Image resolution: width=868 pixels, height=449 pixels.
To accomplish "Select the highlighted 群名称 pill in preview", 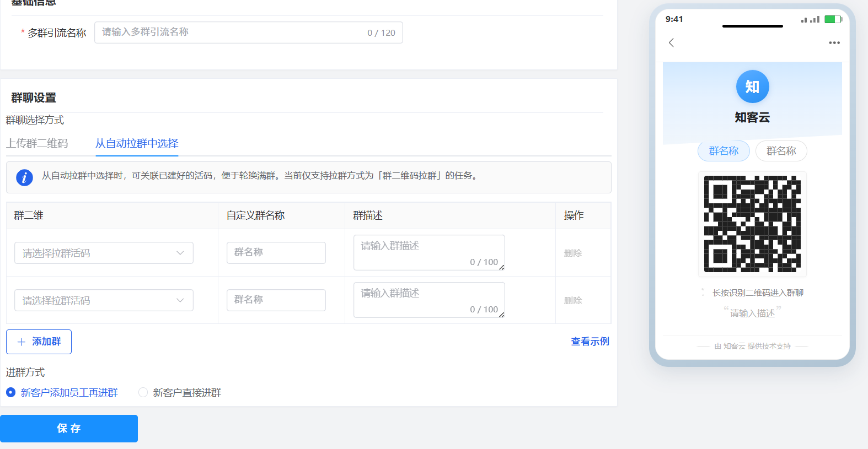I will (724, 151).
